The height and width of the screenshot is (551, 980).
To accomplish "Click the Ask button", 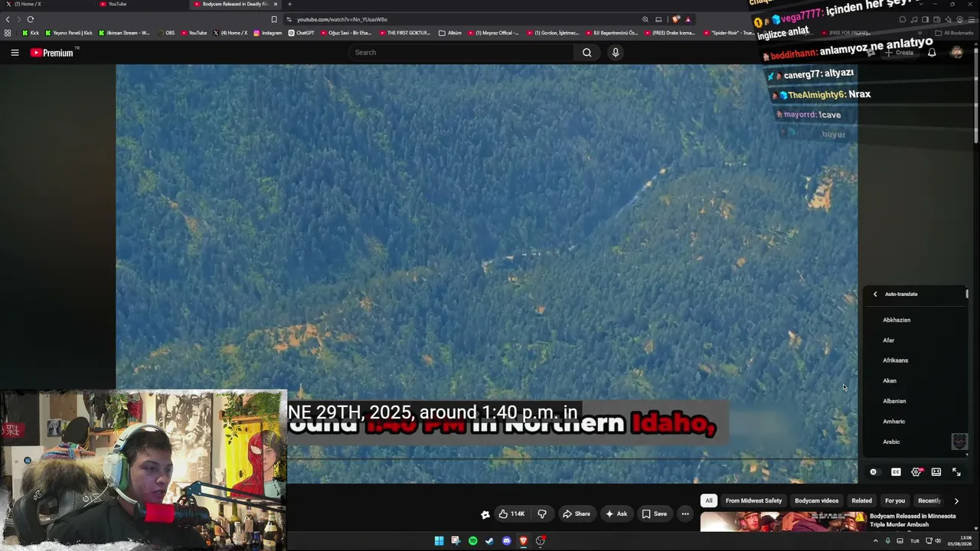I will (616, 514).
